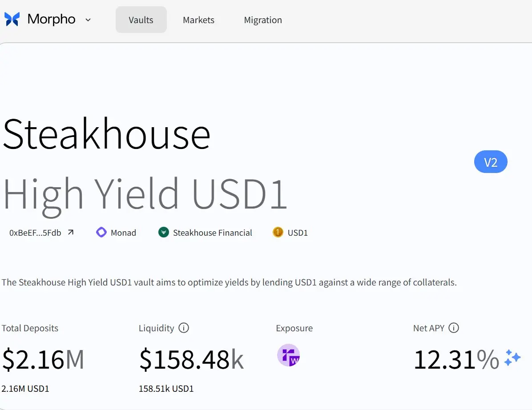This screenshot has width=532, height=410.
Task: Click the Exposure collateral token icon
Action: pyautogui.click(x=288, y=355)
